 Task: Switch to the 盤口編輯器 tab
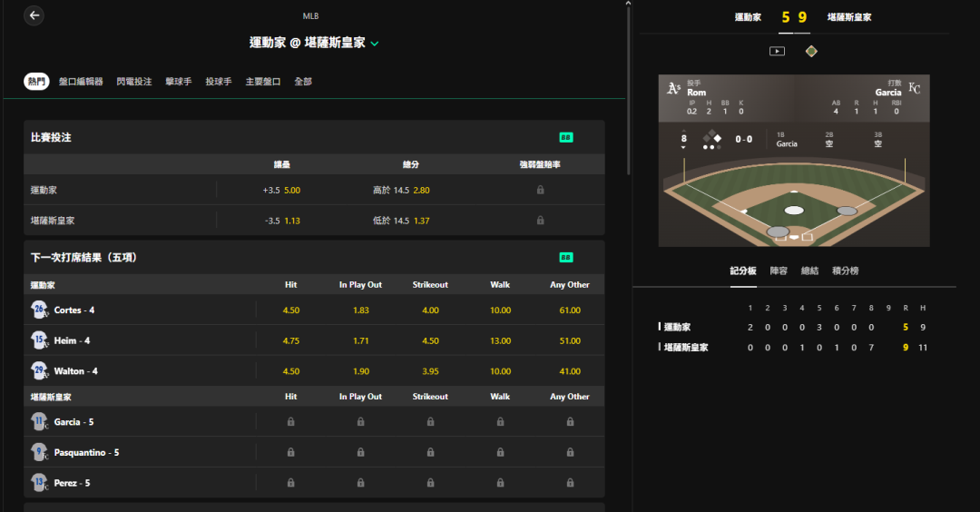81,82
